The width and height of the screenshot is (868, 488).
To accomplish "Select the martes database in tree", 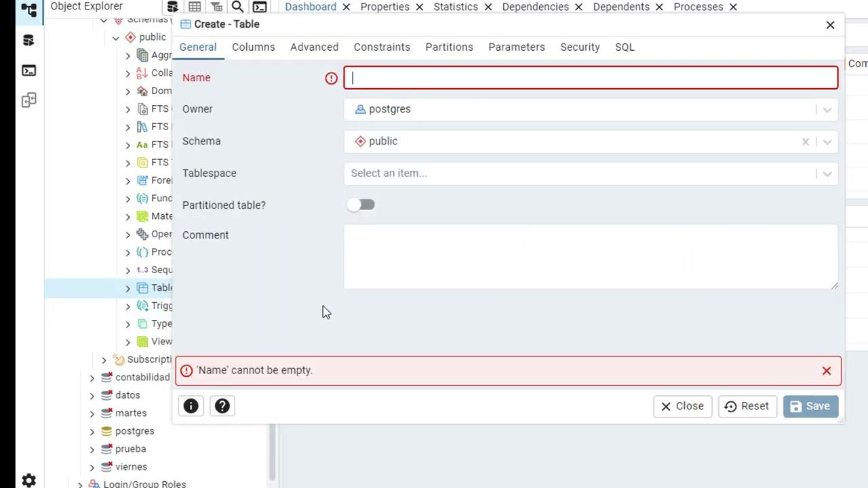I will tap(131, 413).
